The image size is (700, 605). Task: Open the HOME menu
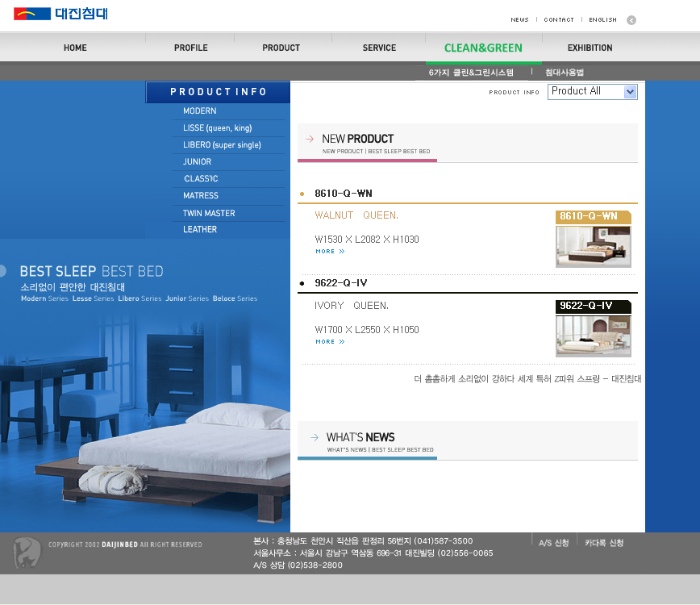[x=75, y=48]
